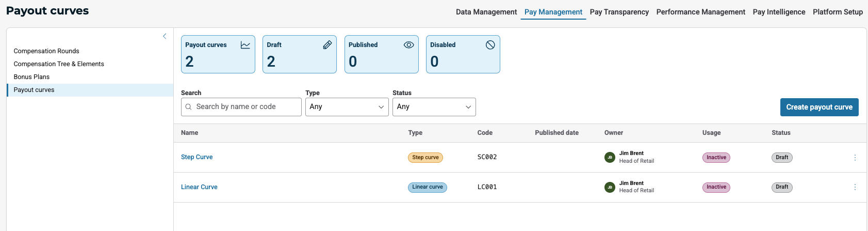Viewport: 868px width, 231px height.
Task: Click Jim Brent avatar in Step Curve row
Action: (x=610, y=158)
